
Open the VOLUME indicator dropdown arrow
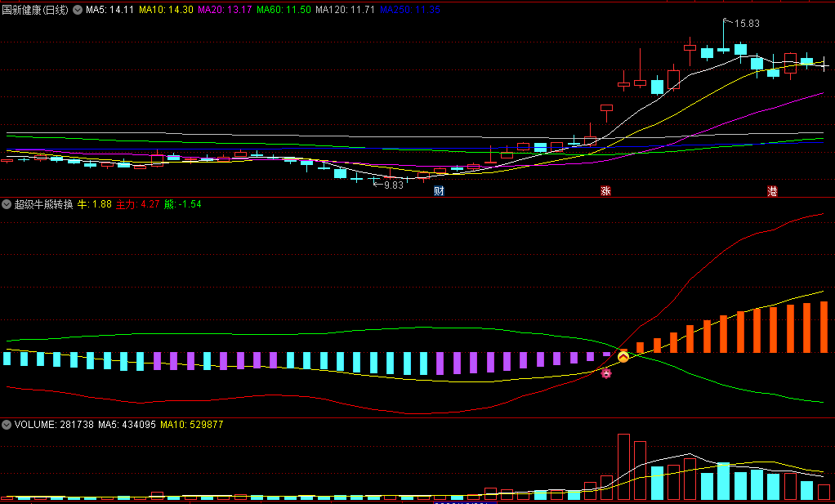[7, 424]
